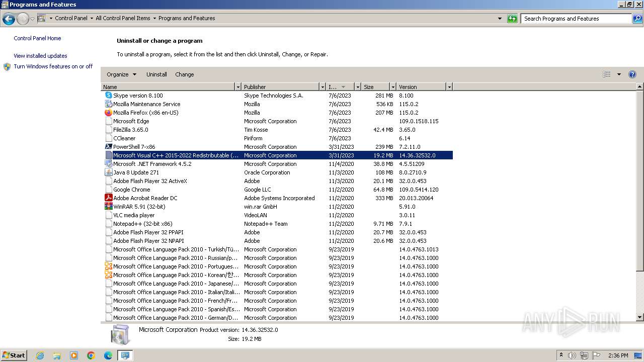Open Internet Explorer from taskbar
This screenshot has height=362, width=644.
[x=40, y=355]
